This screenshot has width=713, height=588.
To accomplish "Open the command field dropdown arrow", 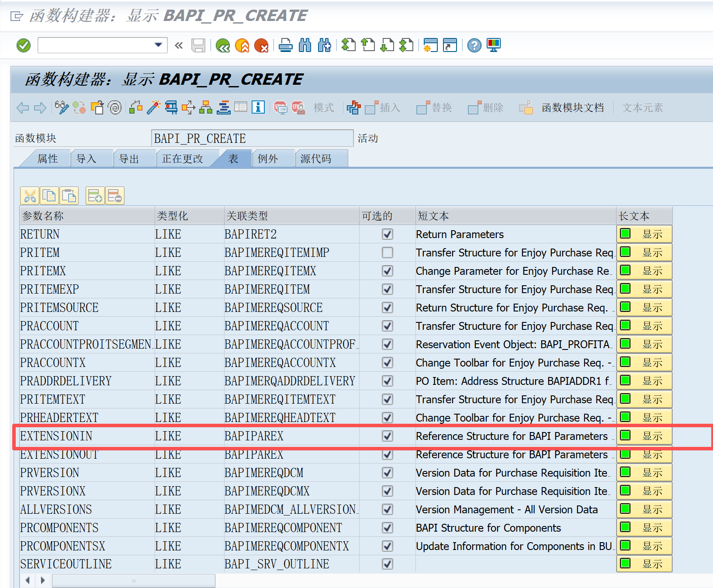I will [158, 45].
